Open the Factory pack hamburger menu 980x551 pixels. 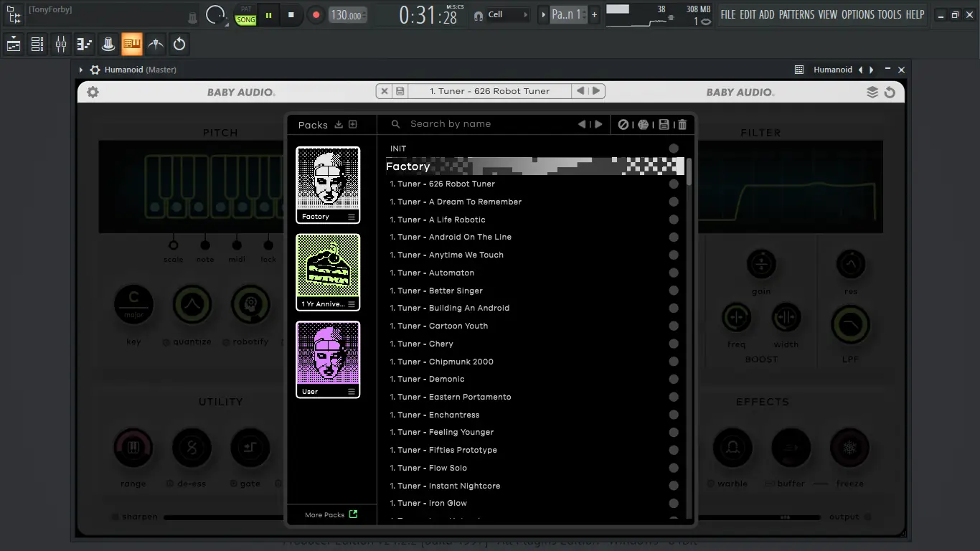pos(352,217)
